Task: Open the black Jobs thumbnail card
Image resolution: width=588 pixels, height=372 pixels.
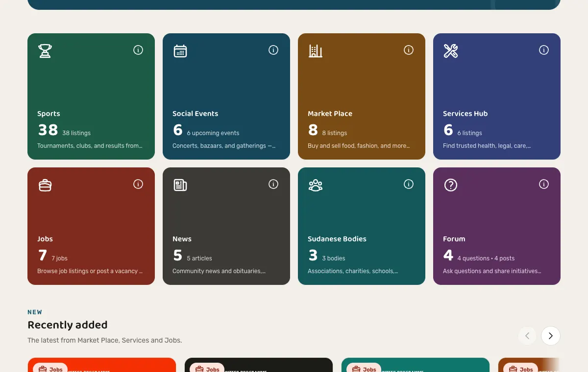Action: 259,365
